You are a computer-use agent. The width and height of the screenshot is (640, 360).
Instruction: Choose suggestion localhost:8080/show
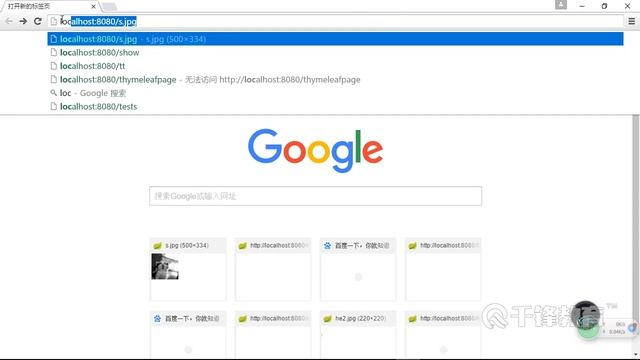tap(336, 52)
